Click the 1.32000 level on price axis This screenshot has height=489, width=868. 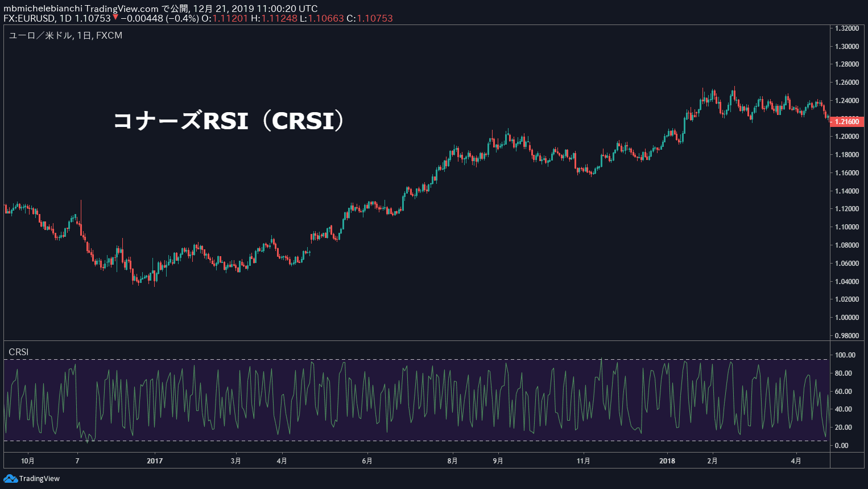point(846,28)
